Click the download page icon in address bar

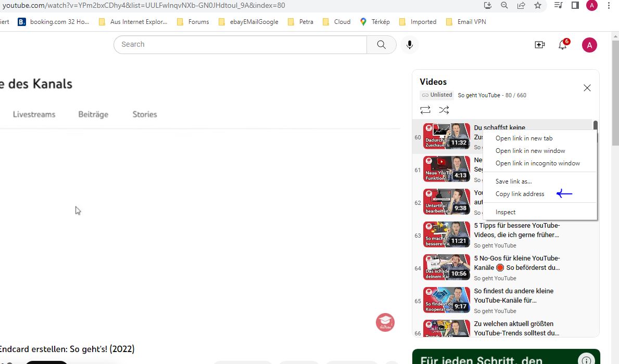pos(487,5)
